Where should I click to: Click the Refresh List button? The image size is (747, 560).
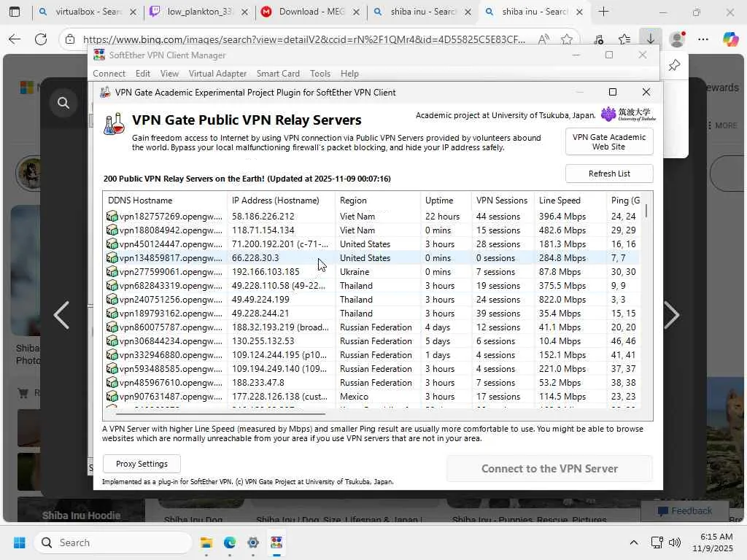609,174
